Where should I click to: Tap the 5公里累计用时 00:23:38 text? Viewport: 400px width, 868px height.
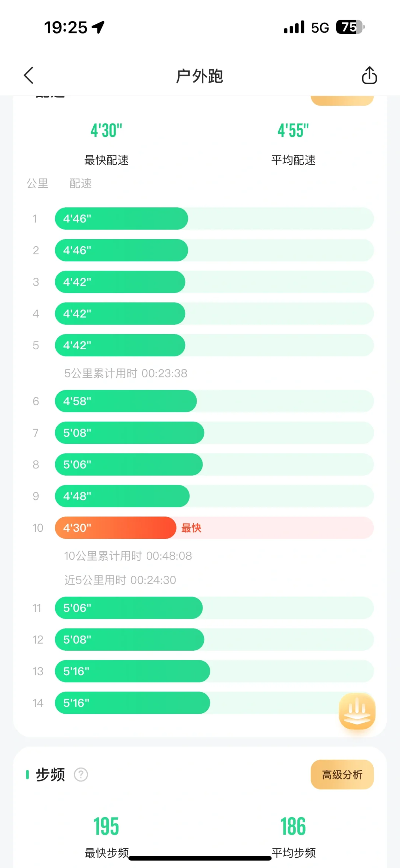pos(126,373)
